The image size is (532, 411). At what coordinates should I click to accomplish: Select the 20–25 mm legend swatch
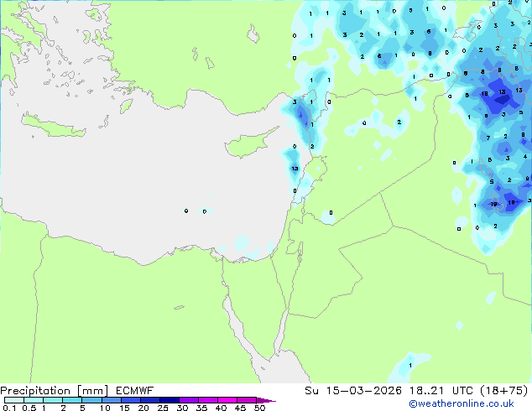click(x=149, y=400)
